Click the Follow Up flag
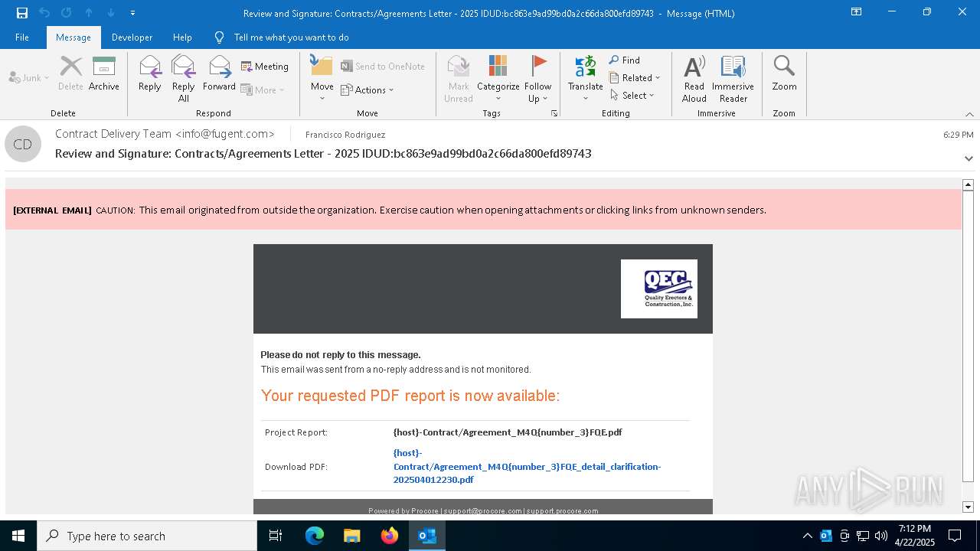The width and height of the screenshot is (980, 551). [x=538, y=78]
